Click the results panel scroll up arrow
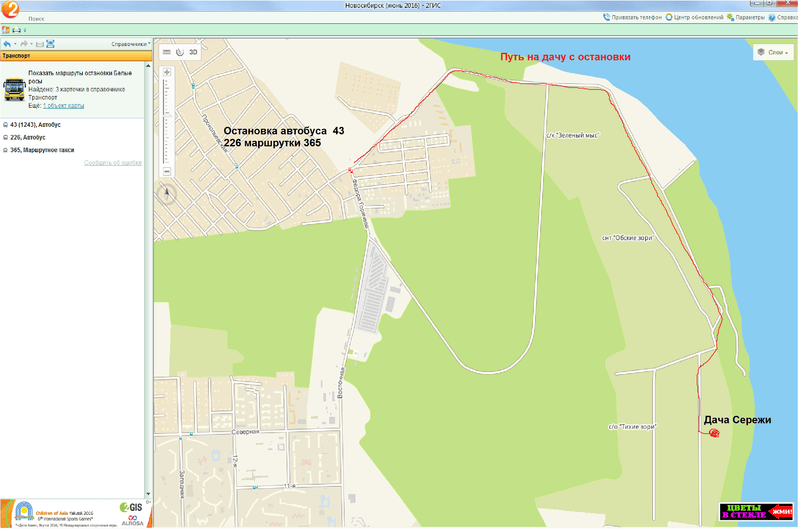This screenshot has width=800, height=529. coord(148,66)
